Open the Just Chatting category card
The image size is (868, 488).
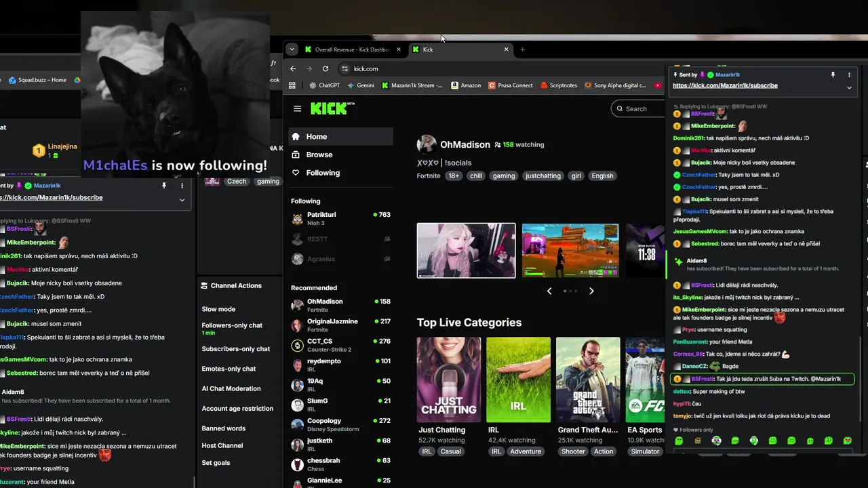click(449, 380)
